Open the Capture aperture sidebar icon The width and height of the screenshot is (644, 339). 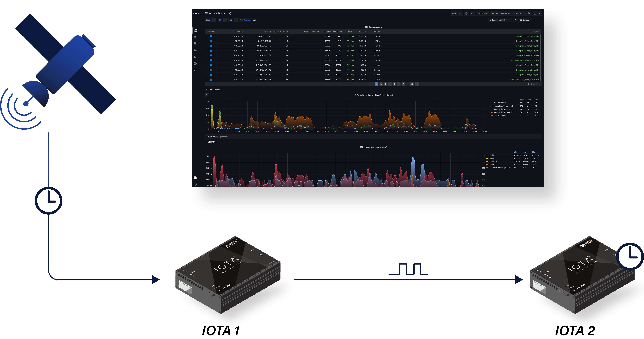(195, 37)
